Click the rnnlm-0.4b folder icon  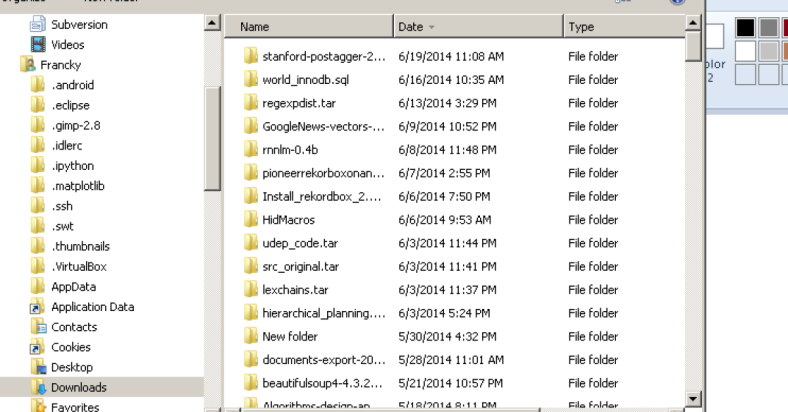click(x=251, y=149)
